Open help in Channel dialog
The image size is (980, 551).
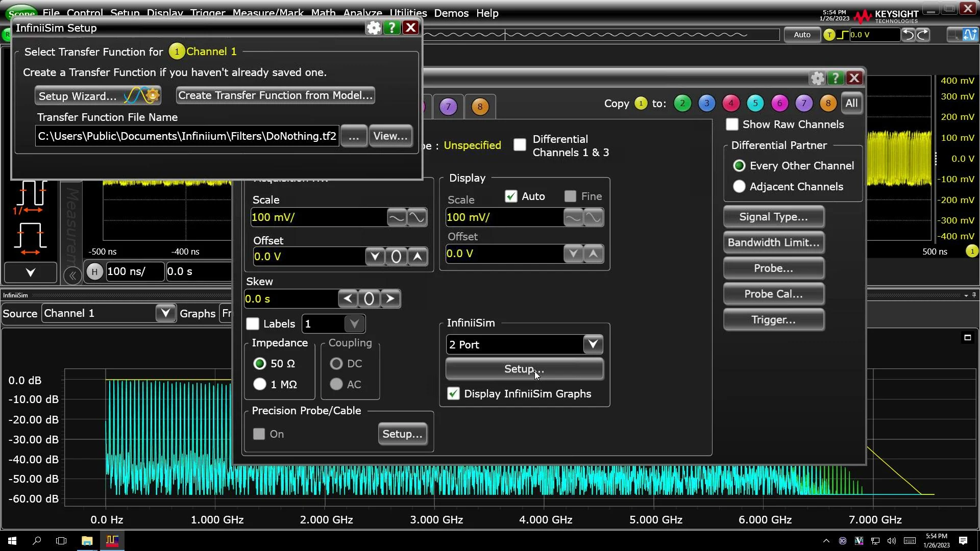[x=836, y=78]
